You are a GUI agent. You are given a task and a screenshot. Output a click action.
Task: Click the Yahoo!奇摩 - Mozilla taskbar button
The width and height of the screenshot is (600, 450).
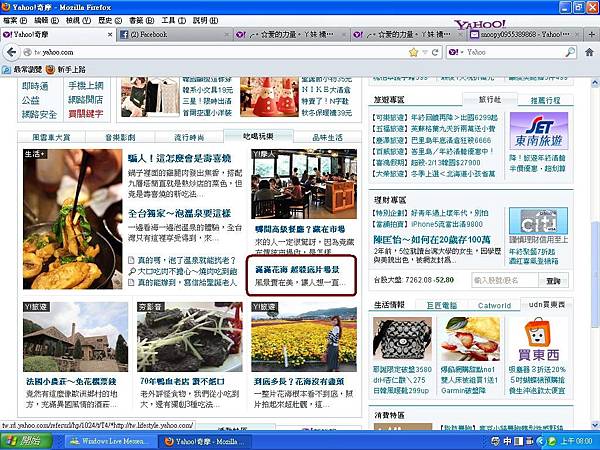(205, 441)
